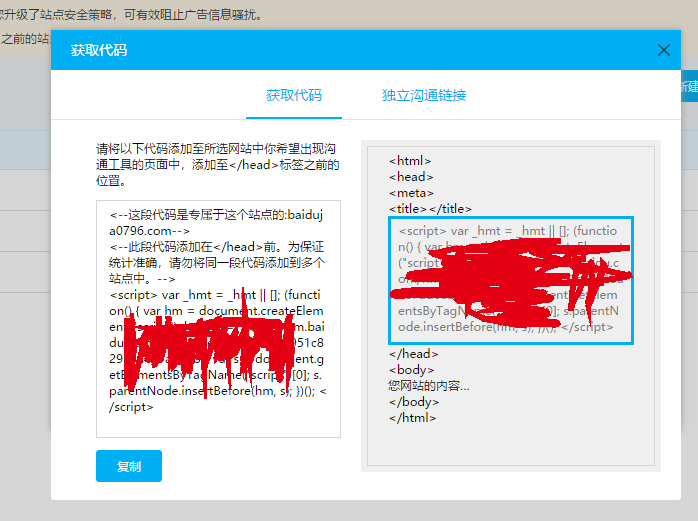Open the 独立沟通链接 tab
The image size is (698, 521).
click(x=424, y=95)
